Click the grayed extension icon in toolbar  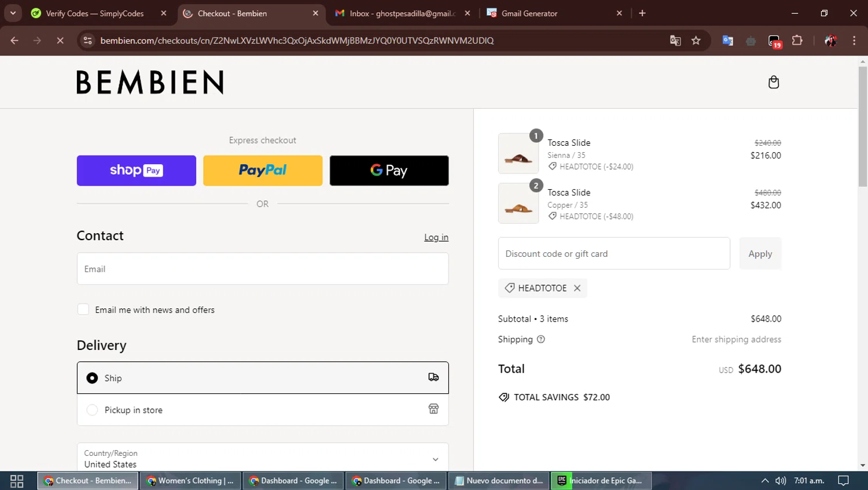pyautogui.click(x=751, y=40)
